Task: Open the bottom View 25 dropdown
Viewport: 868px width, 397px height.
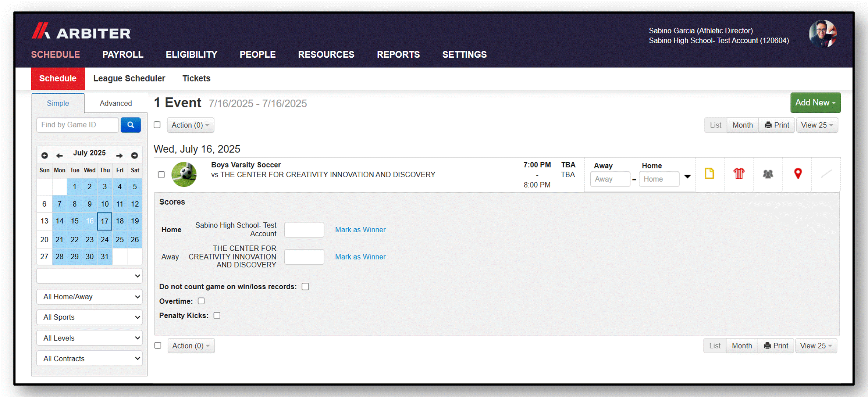Action: 816,346
